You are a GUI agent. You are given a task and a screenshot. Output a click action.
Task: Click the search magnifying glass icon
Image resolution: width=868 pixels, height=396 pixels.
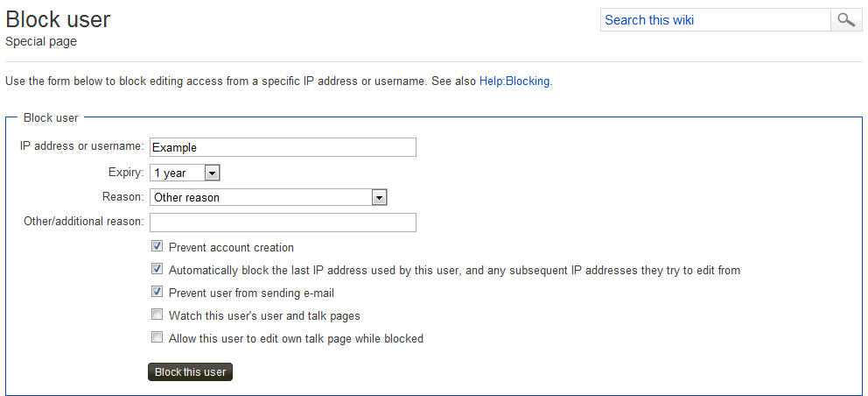coord(845,20)
